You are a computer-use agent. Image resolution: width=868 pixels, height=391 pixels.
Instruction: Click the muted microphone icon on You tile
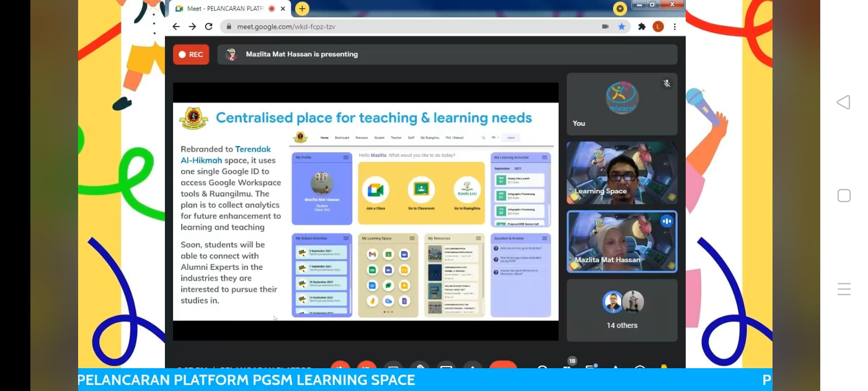[x=667, y=84]
